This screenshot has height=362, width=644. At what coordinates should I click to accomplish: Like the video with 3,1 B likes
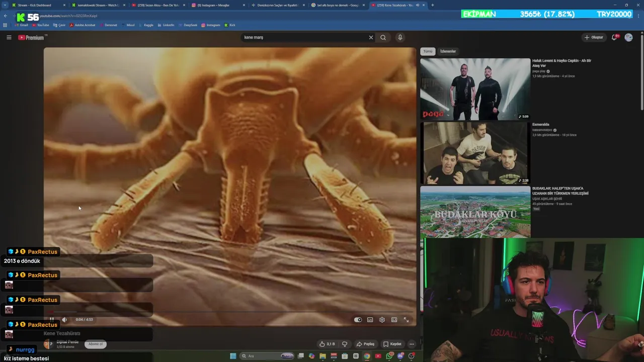(327, 344)
